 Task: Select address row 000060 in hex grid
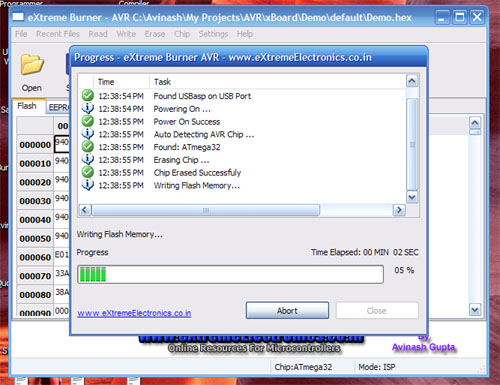35,257
